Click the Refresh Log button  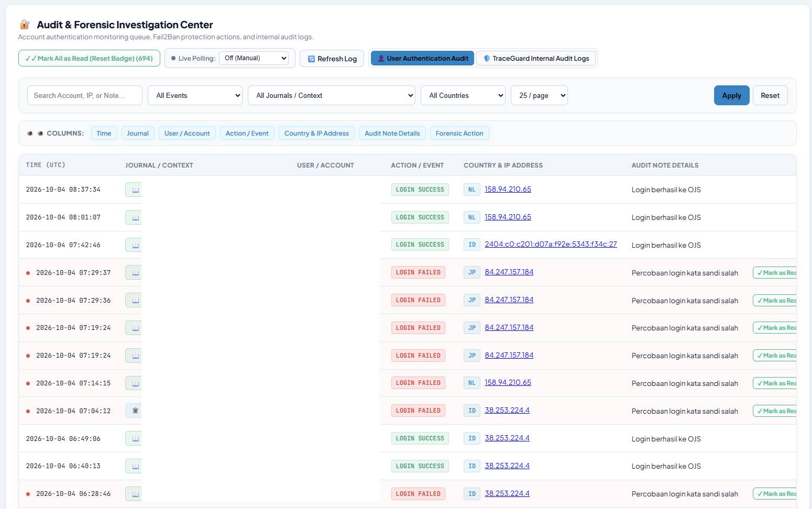point(332,59)
